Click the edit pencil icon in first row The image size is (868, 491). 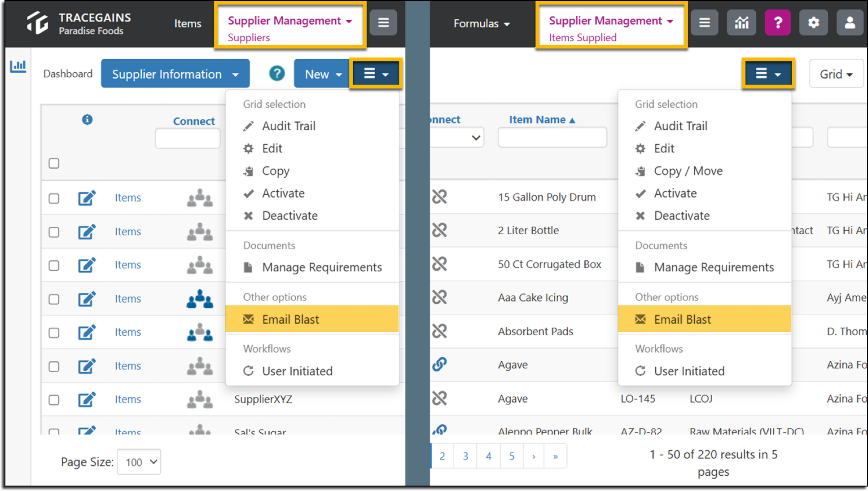click(87, 197)
